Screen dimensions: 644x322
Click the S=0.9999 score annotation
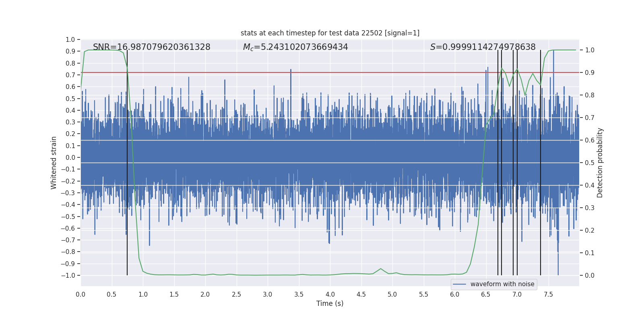pos(483,47)
